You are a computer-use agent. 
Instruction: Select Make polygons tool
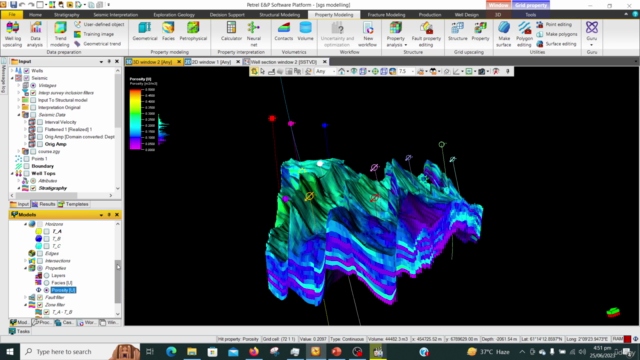(x=557, y=34)
